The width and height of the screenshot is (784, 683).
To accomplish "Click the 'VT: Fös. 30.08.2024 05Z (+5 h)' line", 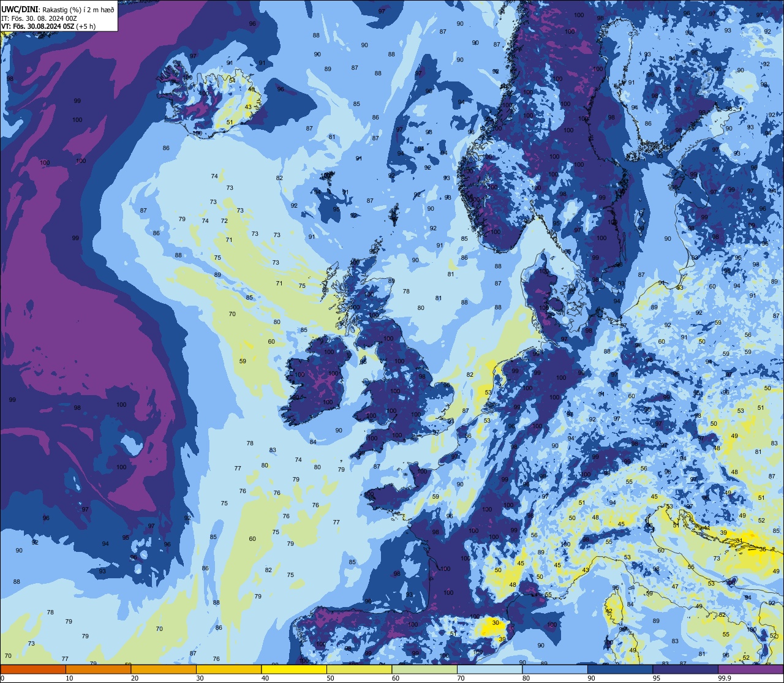I will coord(48,26).
